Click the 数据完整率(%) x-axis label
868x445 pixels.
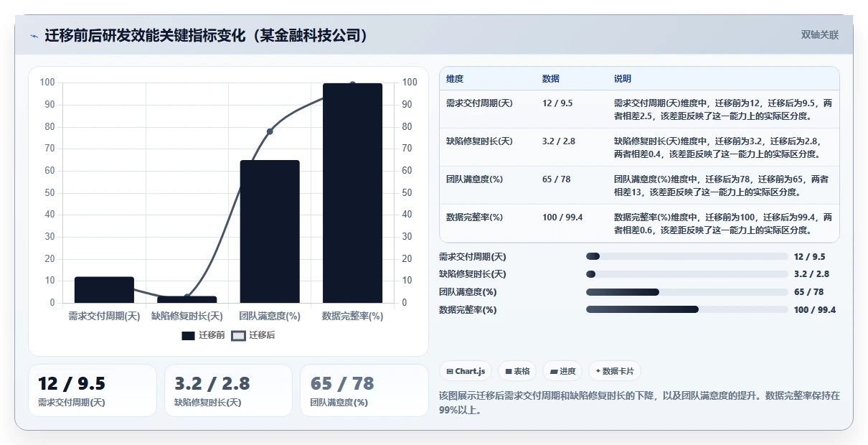coord(352,316)
